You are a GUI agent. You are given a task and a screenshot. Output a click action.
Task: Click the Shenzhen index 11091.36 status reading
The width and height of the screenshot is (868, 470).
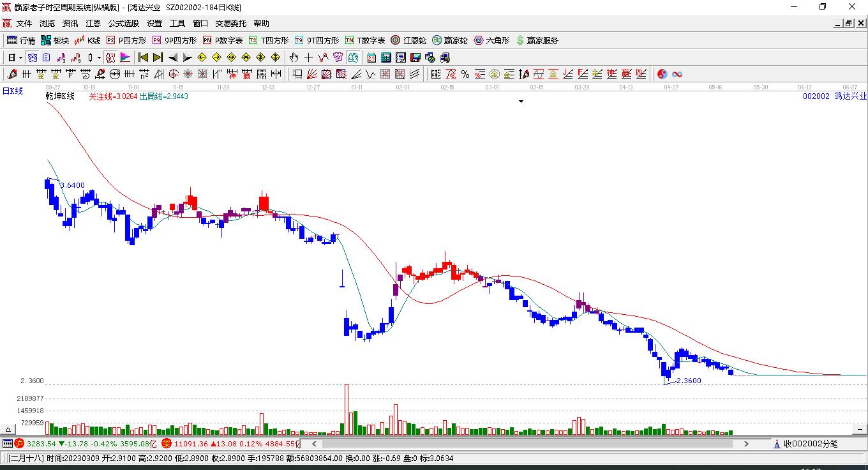191,444
